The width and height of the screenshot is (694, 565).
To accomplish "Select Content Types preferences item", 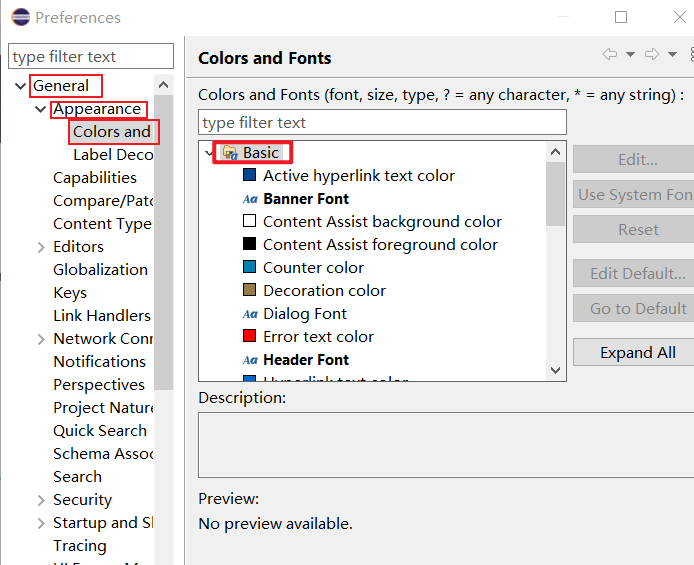I will tap(103, 223).
